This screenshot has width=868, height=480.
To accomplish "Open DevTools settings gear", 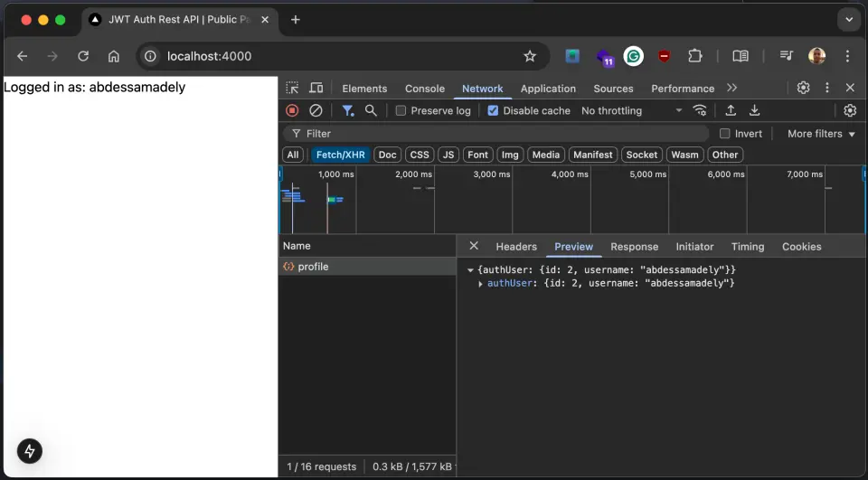I will point(803,88).
